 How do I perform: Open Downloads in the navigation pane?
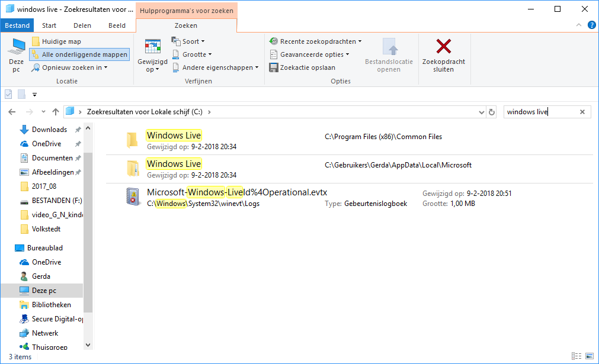pos(49,130)
